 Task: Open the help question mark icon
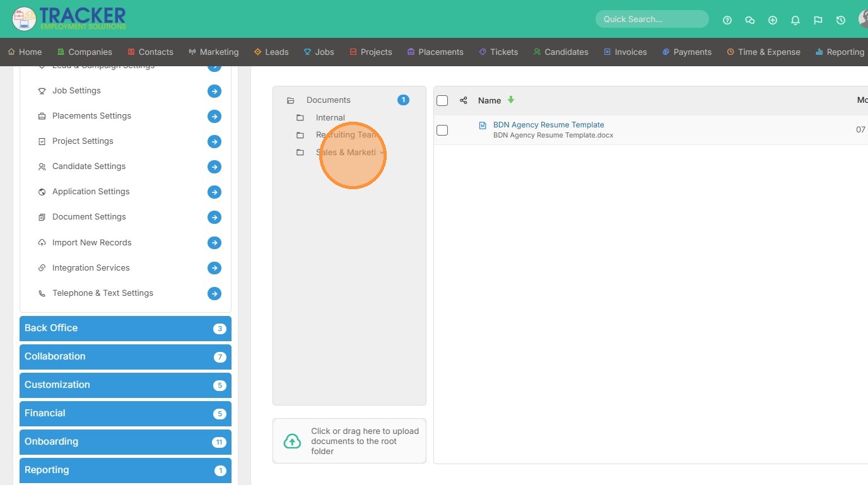(727, 20)
